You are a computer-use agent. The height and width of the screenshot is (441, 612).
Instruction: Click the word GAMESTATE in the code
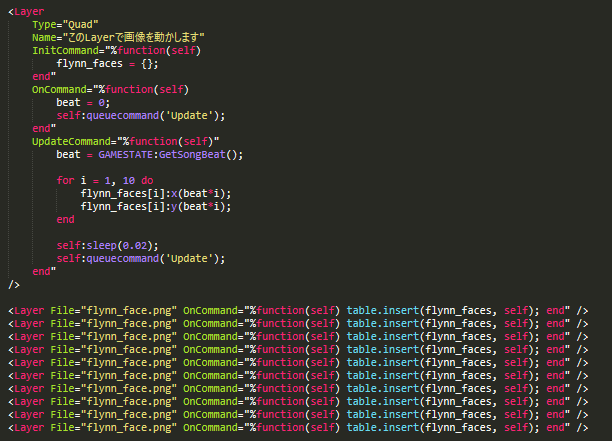(125, 155)
